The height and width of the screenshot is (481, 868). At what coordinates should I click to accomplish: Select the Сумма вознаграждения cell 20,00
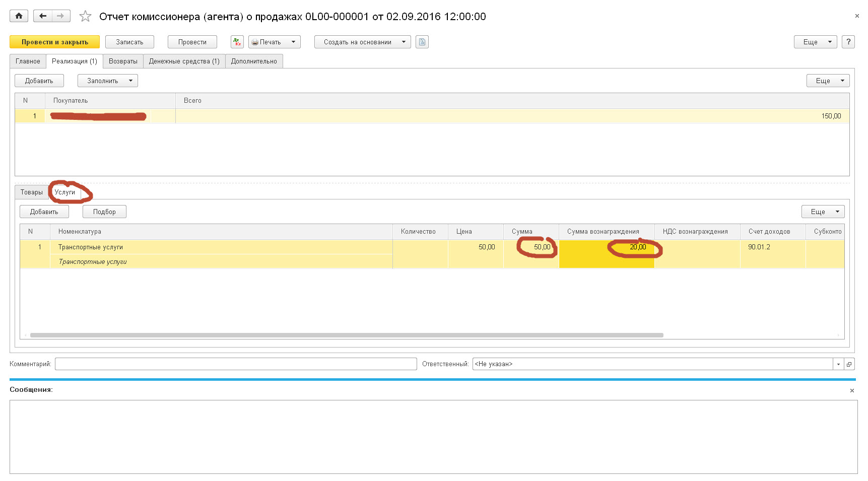click(607, 247)
